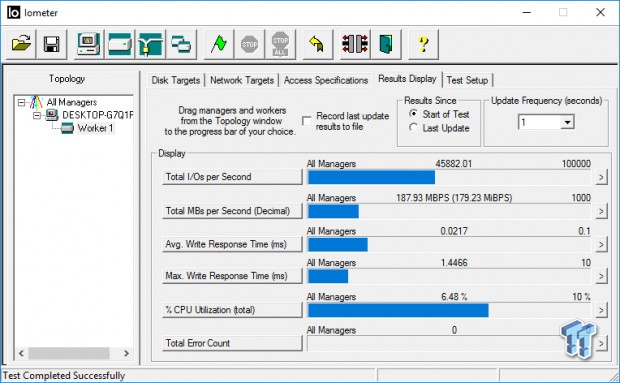
Task: Collapse the All Managers tree node
Action: click(x=21, y=102)
